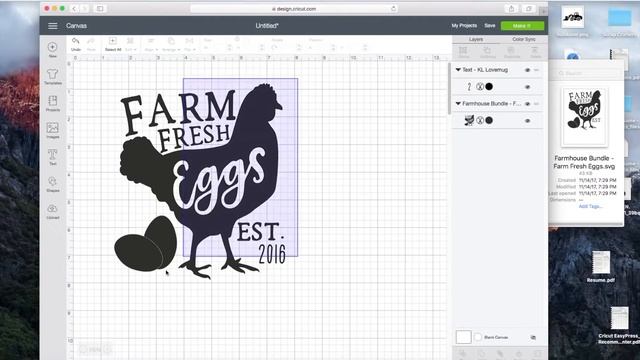This screenshot has height=360, width=640.
Task: Click the black color swatch in Farmhouse layer
Action: (489, 120)
